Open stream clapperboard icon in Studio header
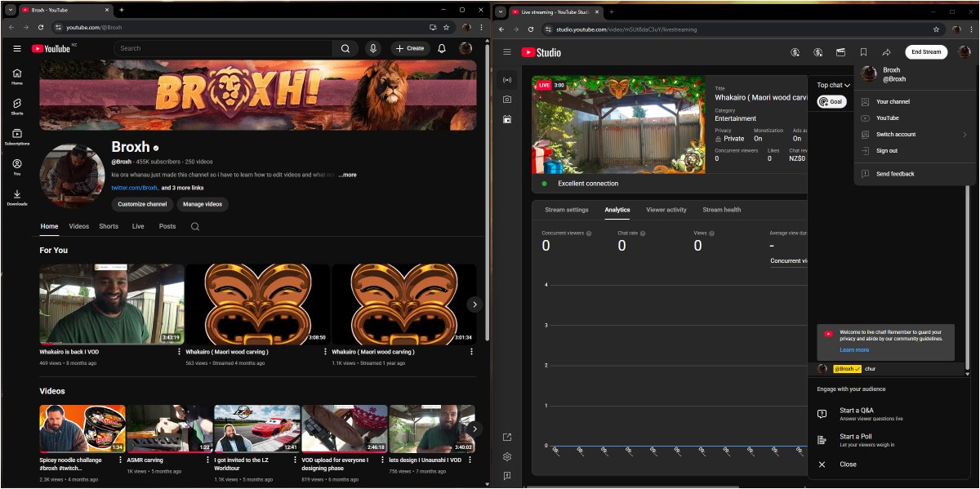Viewport: 980px width, 489px height. click(840, 52)
